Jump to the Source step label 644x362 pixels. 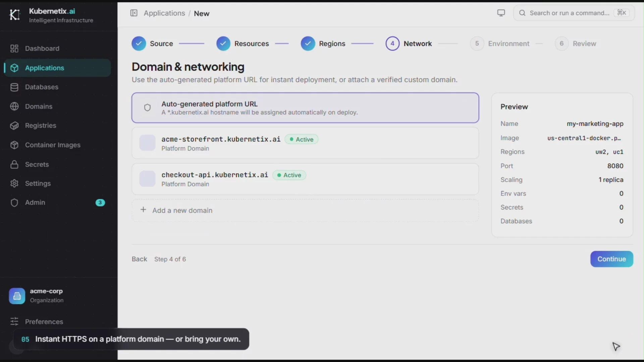point(161,44)
